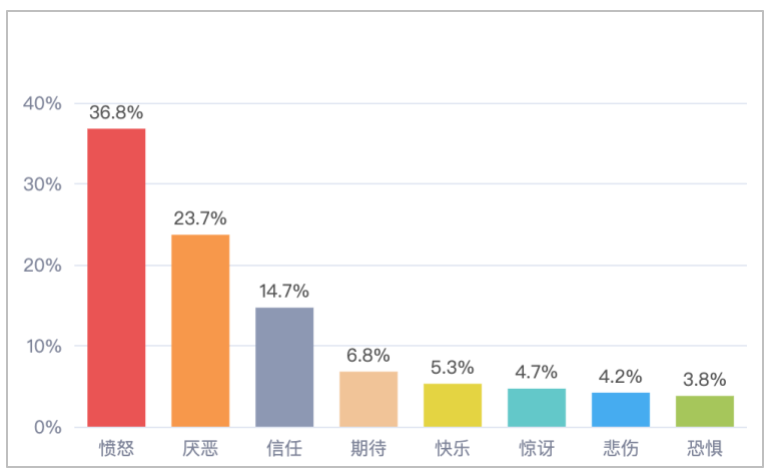This screenshot has height=474, width=770.
Task: Select the 20% y-axis tick label
Action: (43, 265)
